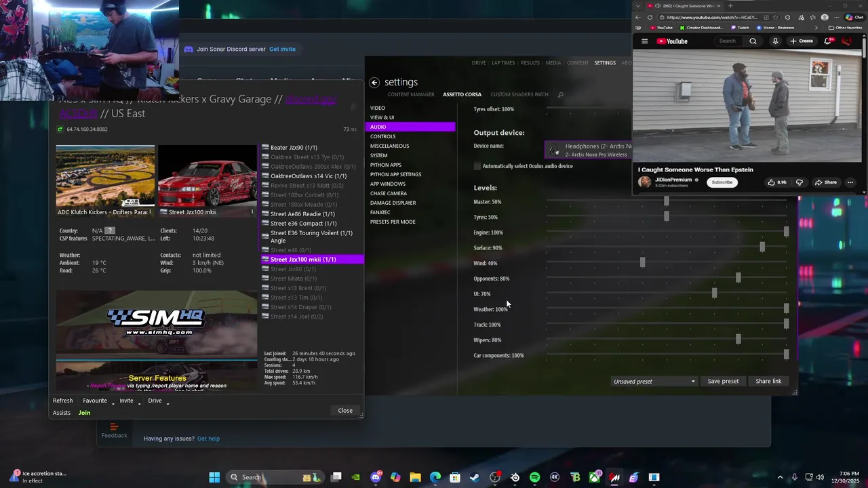Image resolution: width=868 pixels, height=488 pixels.
Task: Switch to Content Manager settings tab
Action: click(411, 95)
